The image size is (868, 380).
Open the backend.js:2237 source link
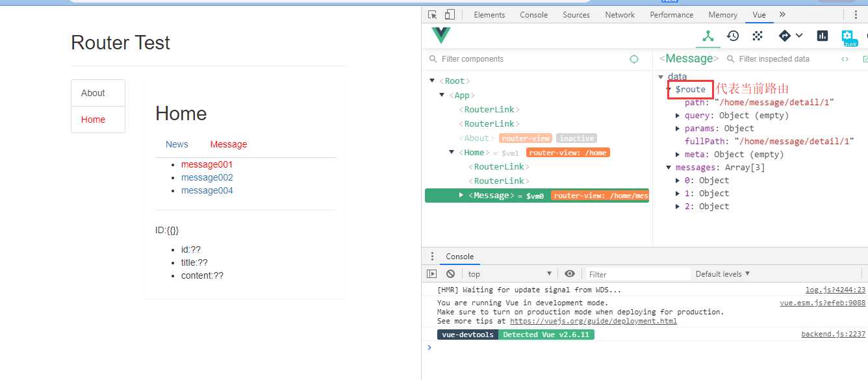coord(833,335)
